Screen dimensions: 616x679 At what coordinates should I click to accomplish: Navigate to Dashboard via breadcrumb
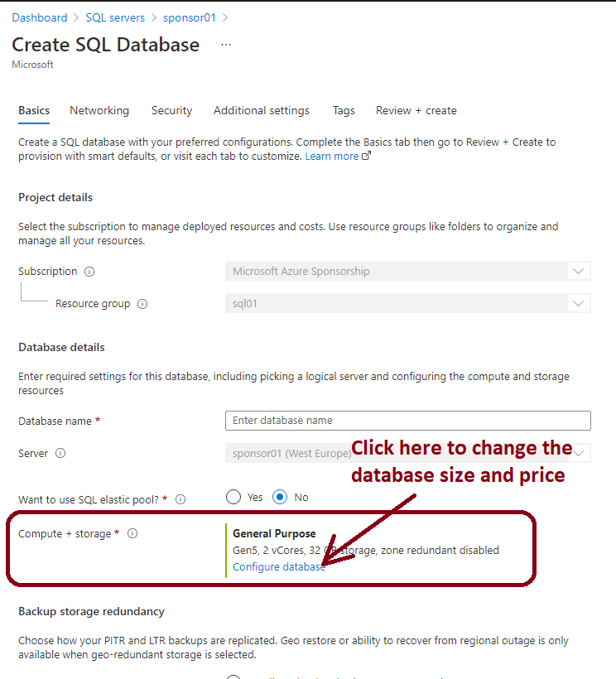pyautogui.click(x=40, y=17)
